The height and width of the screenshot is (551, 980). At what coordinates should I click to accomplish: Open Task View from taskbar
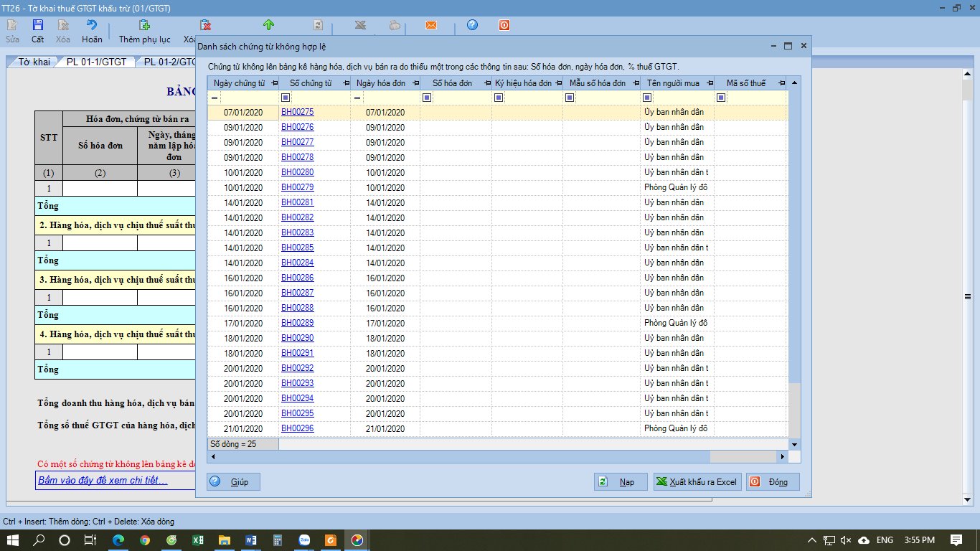coord(90,540)
